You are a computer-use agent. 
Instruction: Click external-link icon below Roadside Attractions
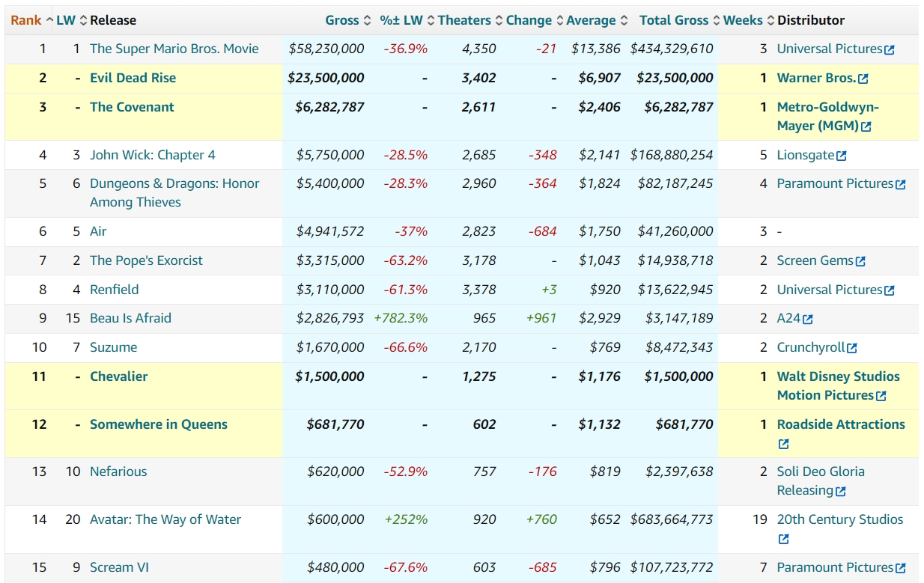pos(783,444)
